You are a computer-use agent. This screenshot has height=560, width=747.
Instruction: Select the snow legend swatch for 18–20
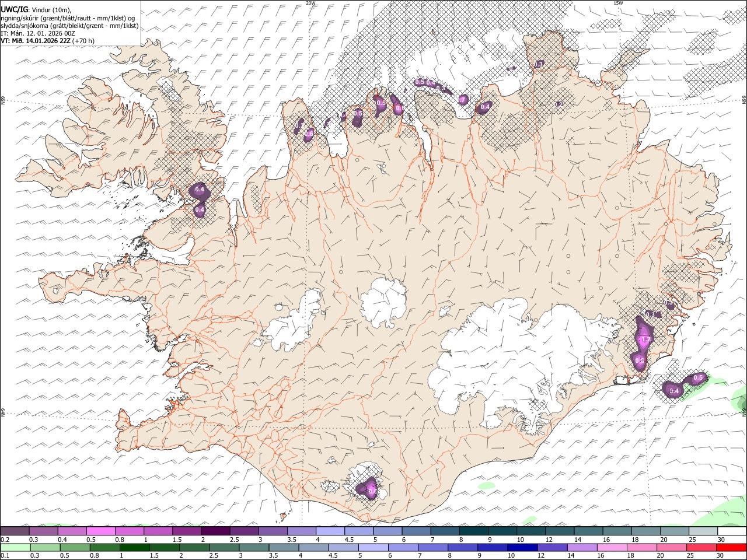tap(645, 531)
